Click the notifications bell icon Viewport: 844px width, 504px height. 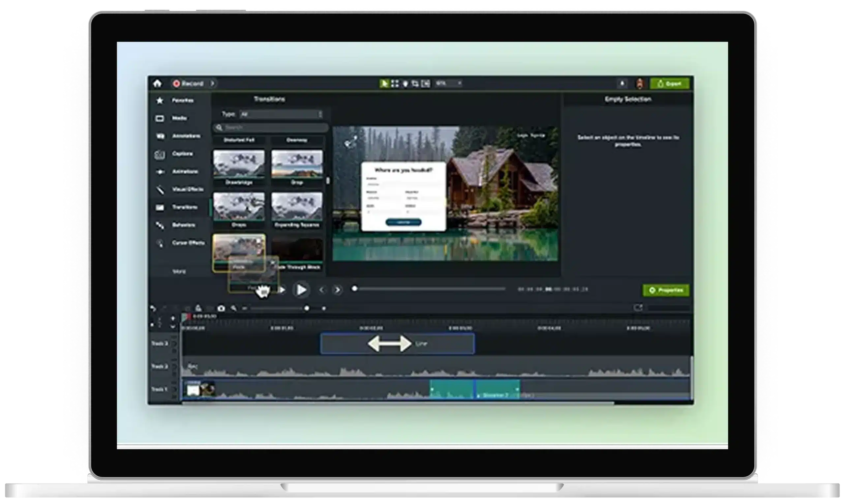coord(622,83)
